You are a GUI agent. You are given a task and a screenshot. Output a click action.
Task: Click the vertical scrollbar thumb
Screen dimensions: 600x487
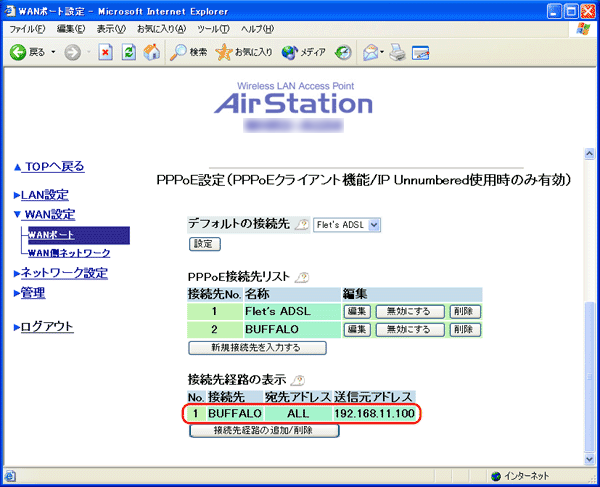tap(589, 376)
